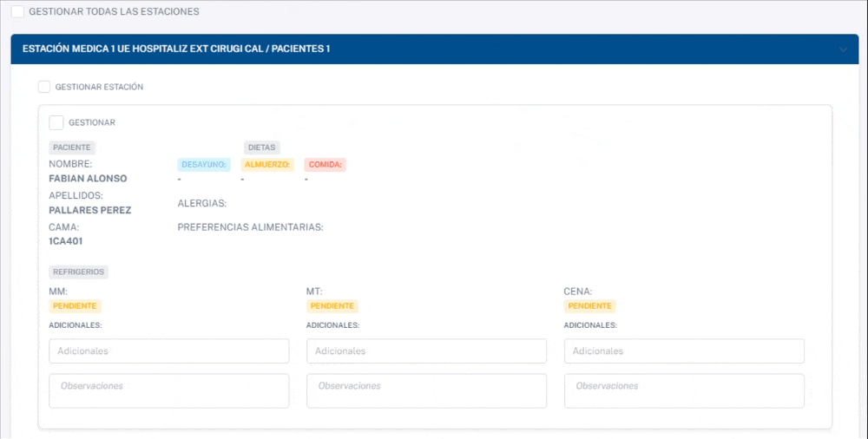The width and height of the screenshot is (868, 439).
Task: Click the Pendiente status under MT
Action: tap(332, 306)
